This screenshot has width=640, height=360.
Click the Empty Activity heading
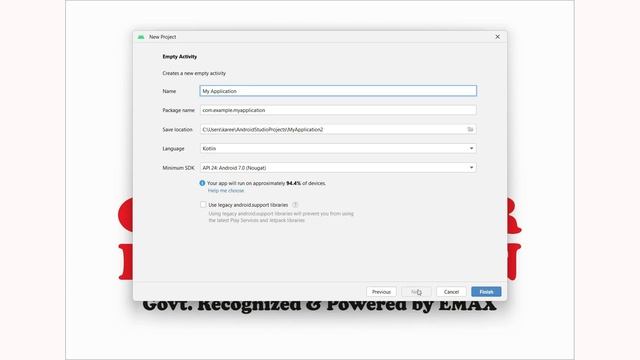[x=180, y=57]
